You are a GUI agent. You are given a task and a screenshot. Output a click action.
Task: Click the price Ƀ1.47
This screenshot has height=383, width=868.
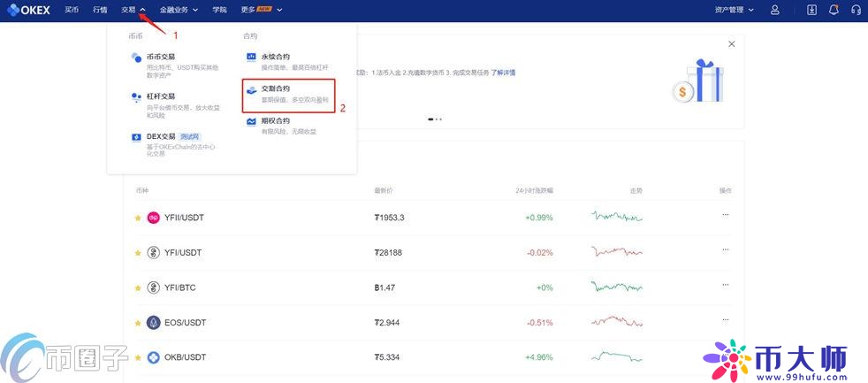click(385, 287)
